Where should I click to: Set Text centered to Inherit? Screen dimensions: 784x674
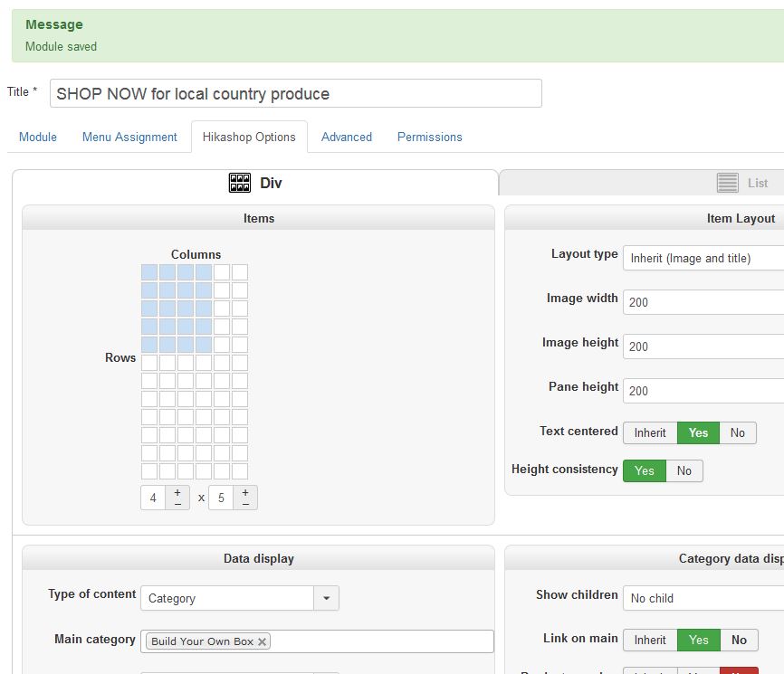(649, 432)
